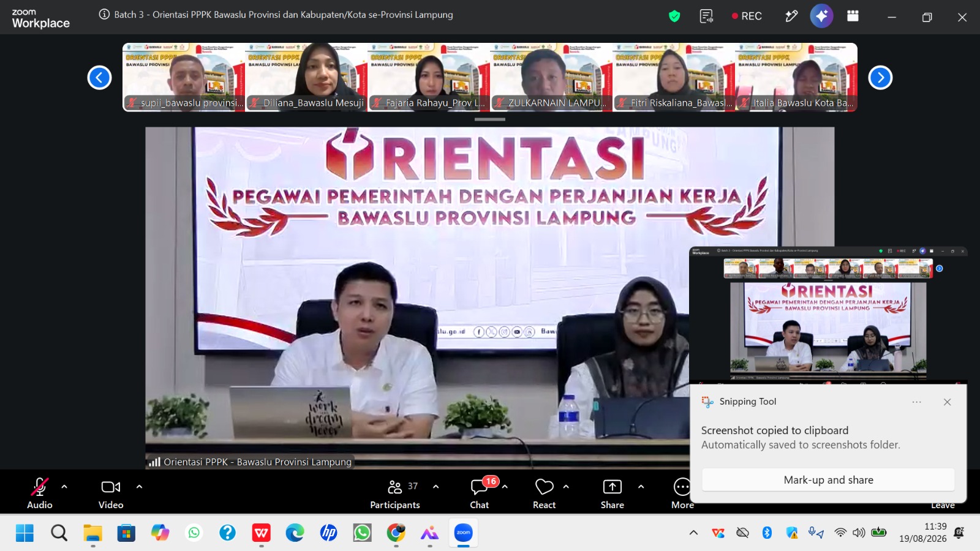Open the meeting information icon
Viewport: 980px width, 551px height.
click(x=104, y=15)
